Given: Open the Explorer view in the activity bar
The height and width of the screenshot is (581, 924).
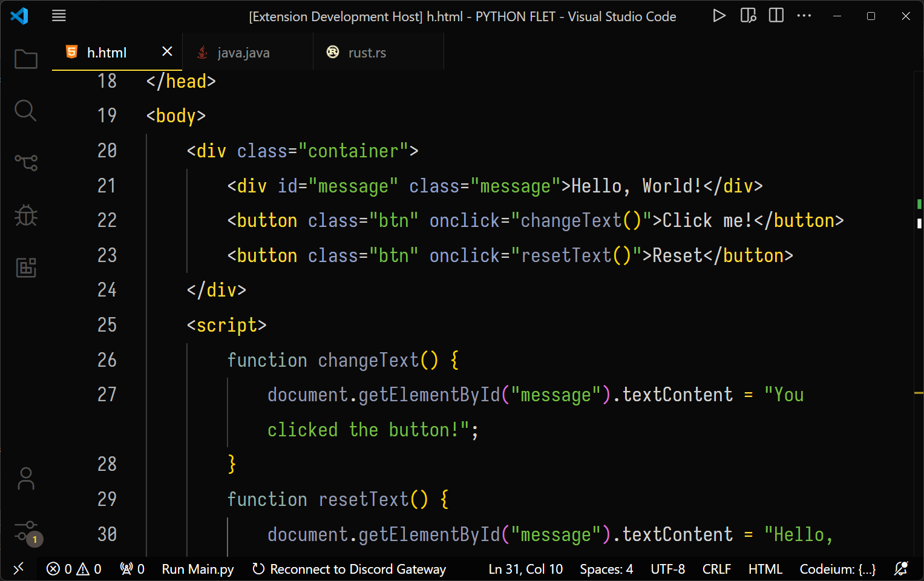Looking at the screenshot, I should click(x=25, y=59).
